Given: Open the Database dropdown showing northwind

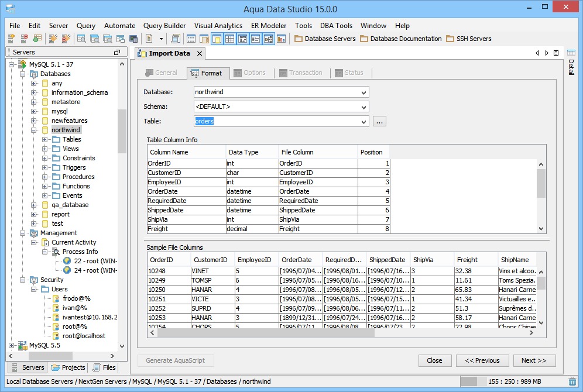Looking at the screenshot, I should point(364,92).
